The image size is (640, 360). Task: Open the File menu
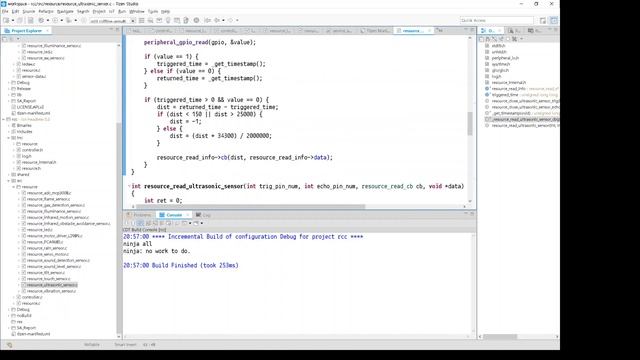(x=5, y=11)
